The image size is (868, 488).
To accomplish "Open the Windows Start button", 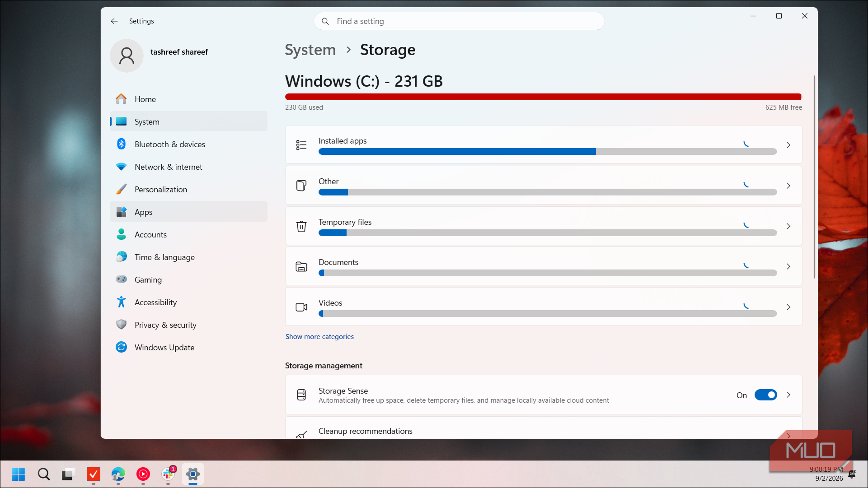I will (x=19, y=474).
